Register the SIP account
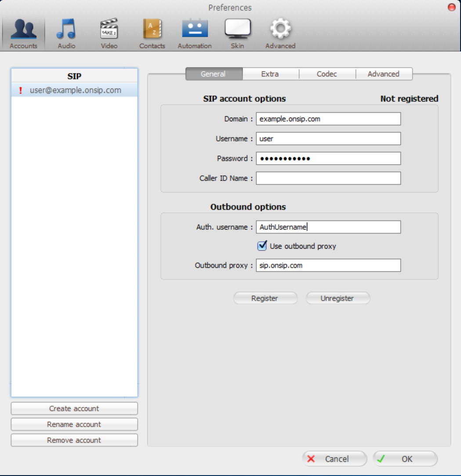 pyautogui.click(x=265, y=298)
